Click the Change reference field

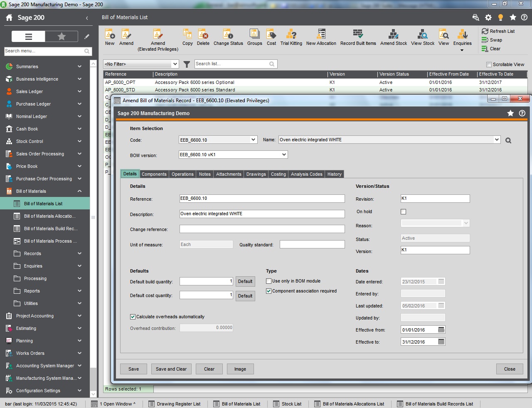(262, 229)
